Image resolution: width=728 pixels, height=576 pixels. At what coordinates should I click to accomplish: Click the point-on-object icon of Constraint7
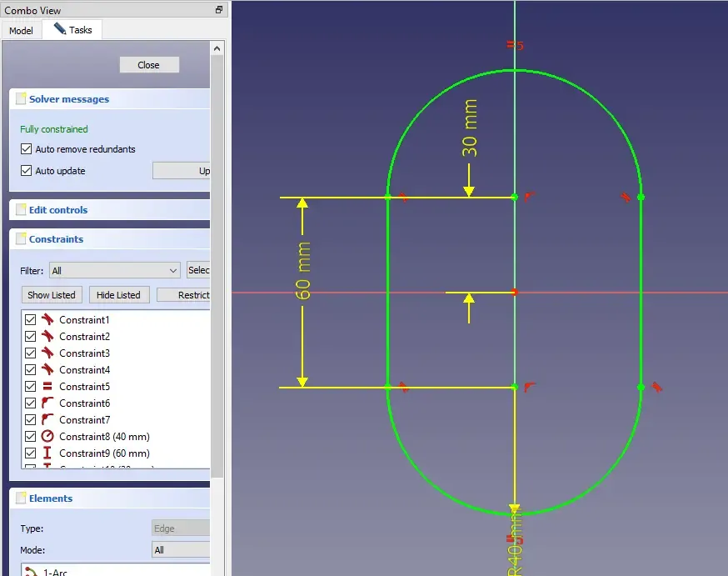tap(47, 419)
